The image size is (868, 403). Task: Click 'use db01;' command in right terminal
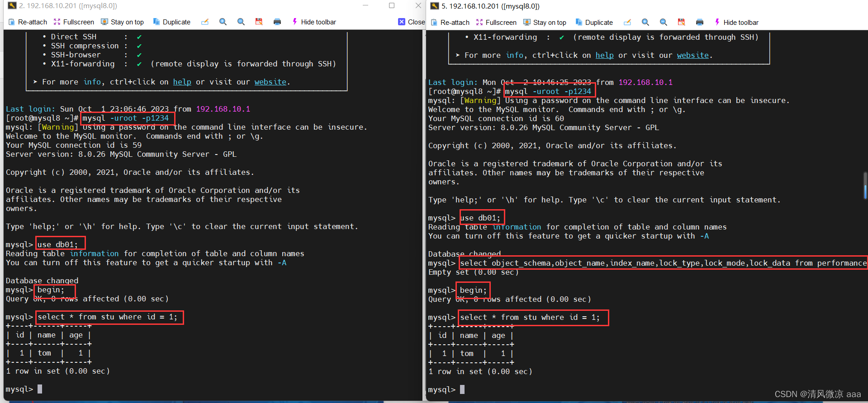pyautogui.click(x=480, y=218)
